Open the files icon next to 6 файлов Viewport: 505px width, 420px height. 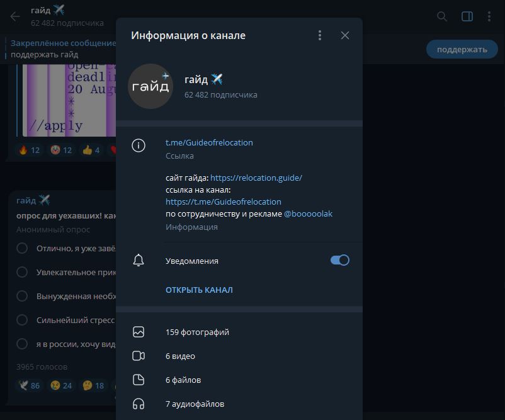[x=140, y=380]
